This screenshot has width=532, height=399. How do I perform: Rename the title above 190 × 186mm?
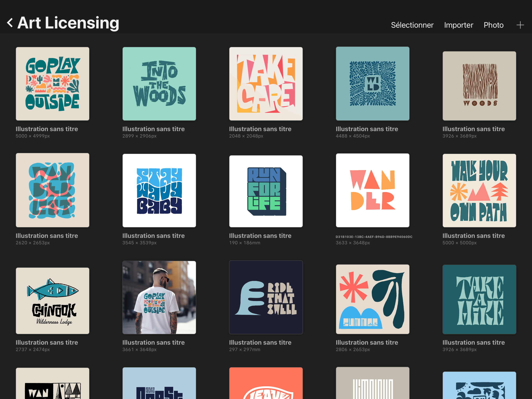[260, 236]
